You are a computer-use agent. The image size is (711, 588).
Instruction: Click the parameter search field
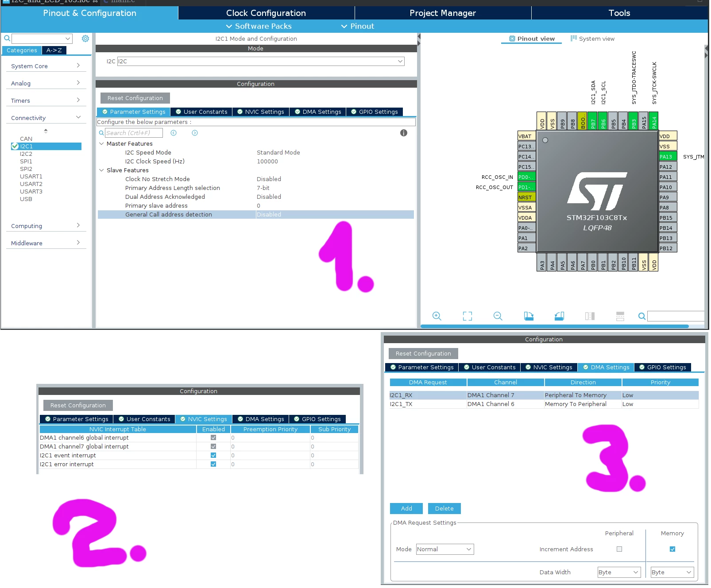point(134,133)
